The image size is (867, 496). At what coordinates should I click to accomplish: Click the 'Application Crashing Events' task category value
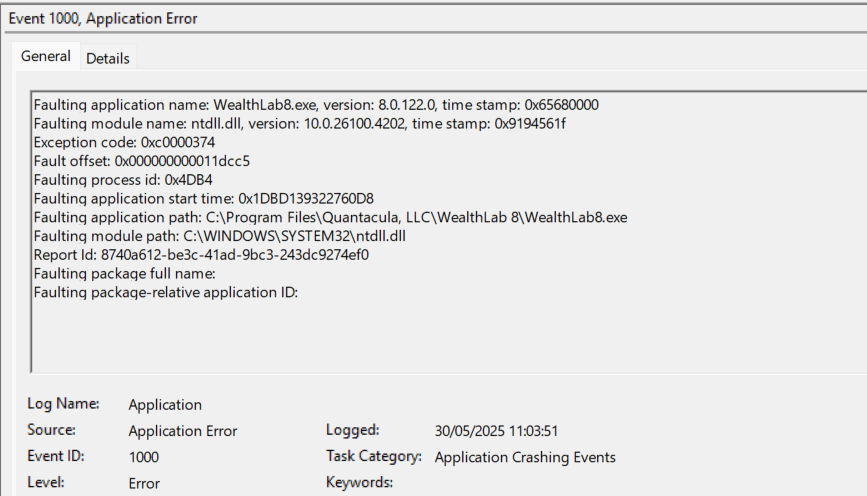(x=525, y=457)
